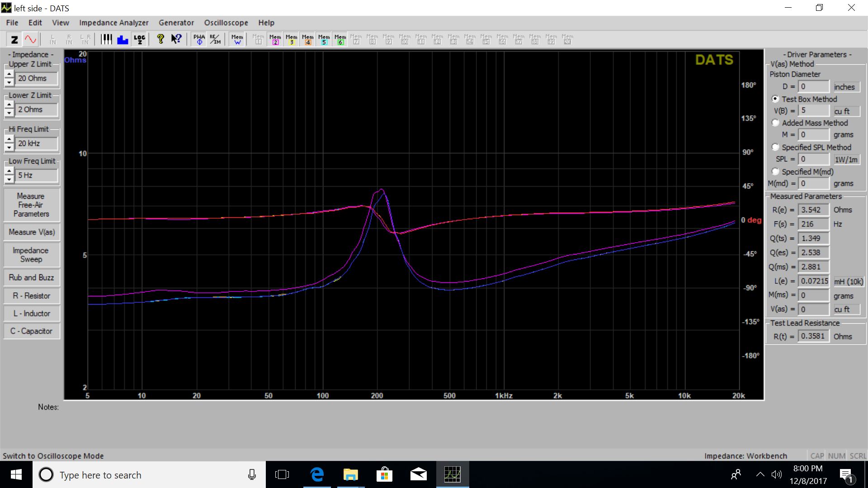The height and width of the screenshot is (488, 868).
Task: Select Mem 3 memory trace icon
Action: 292,39
